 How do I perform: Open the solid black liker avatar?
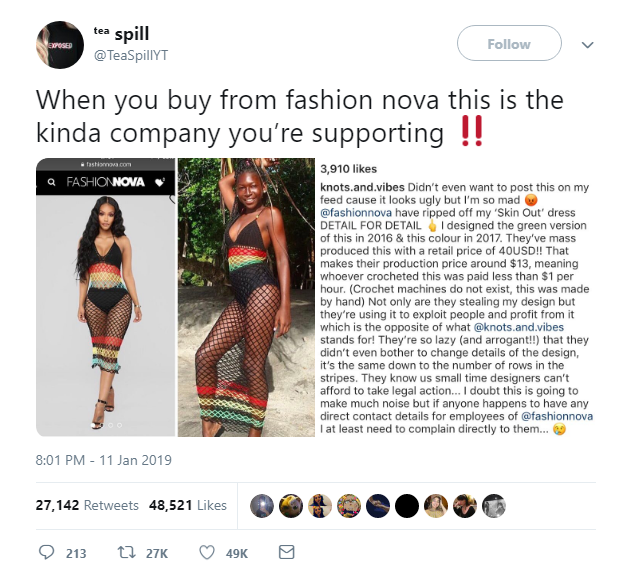[406, 506]
